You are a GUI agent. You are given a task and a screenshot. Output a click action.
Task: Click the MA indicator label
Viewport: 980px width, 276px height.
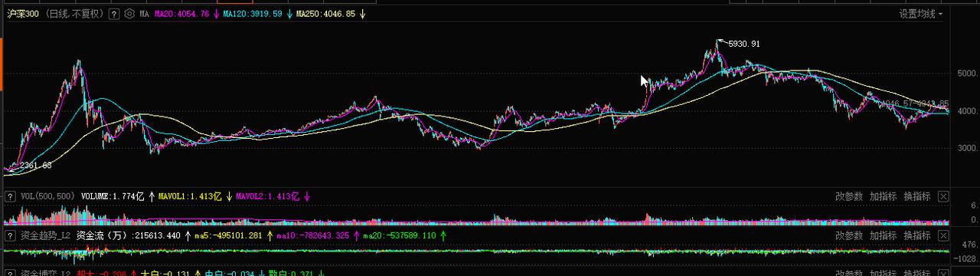click(144, 14)
